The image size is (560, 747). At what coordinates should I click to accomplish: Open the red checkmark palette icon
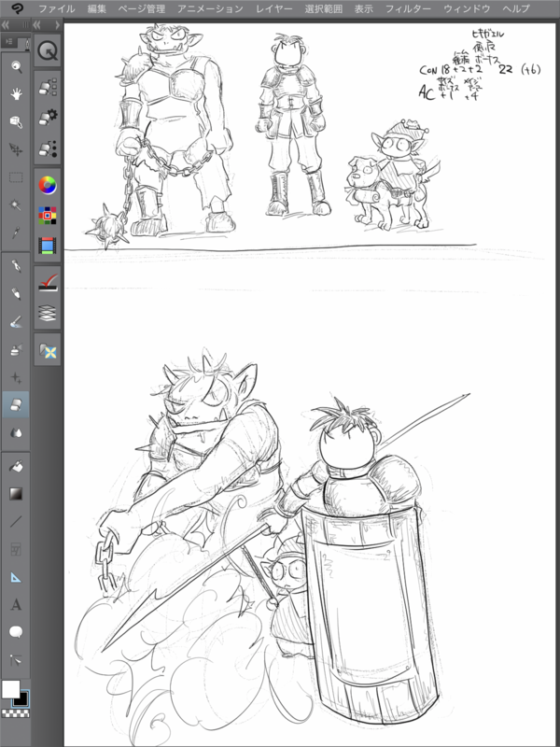48,283
